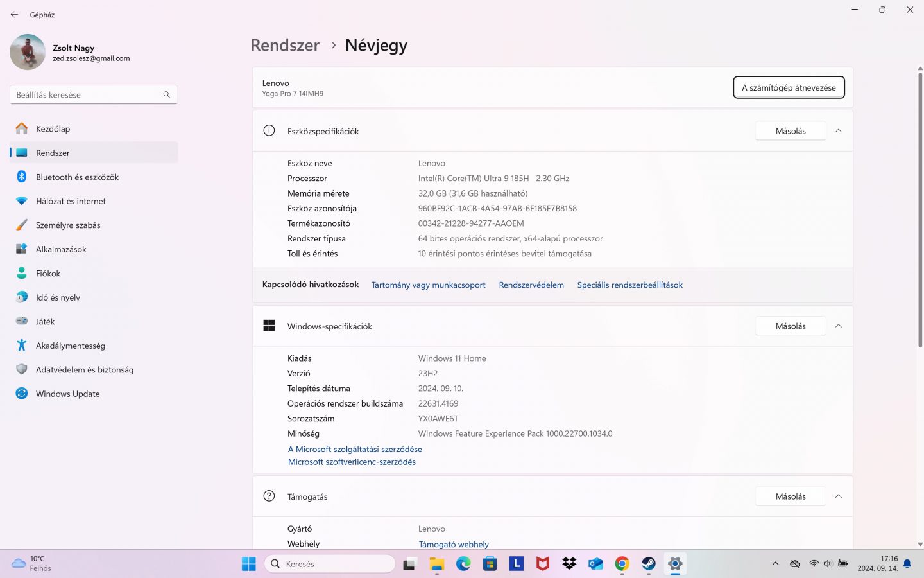Screen dimensions: 924x578
Task: Open notifications bell in tray
Action: point(907,564)
